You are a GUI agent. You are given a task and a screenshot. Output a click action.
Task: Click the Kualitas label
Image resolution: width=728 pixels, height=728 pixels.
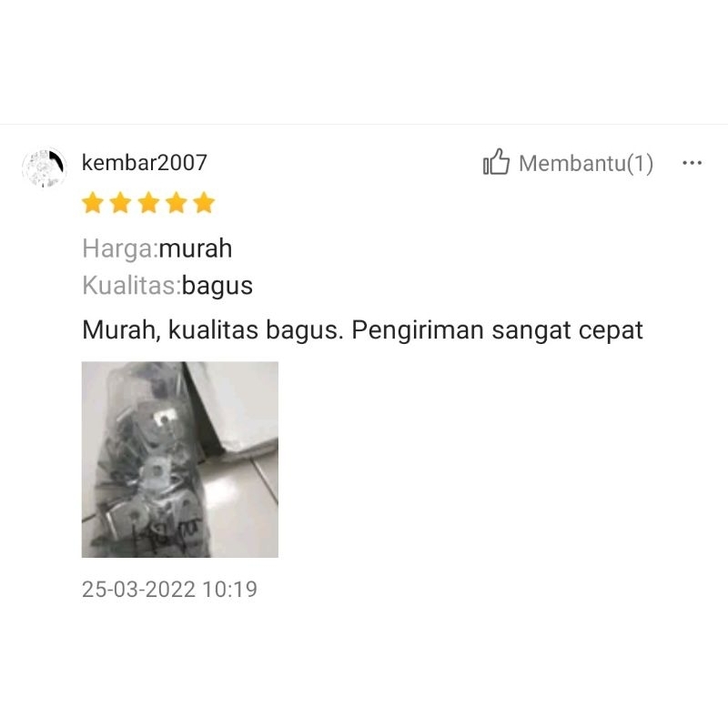tap(132, 285)
